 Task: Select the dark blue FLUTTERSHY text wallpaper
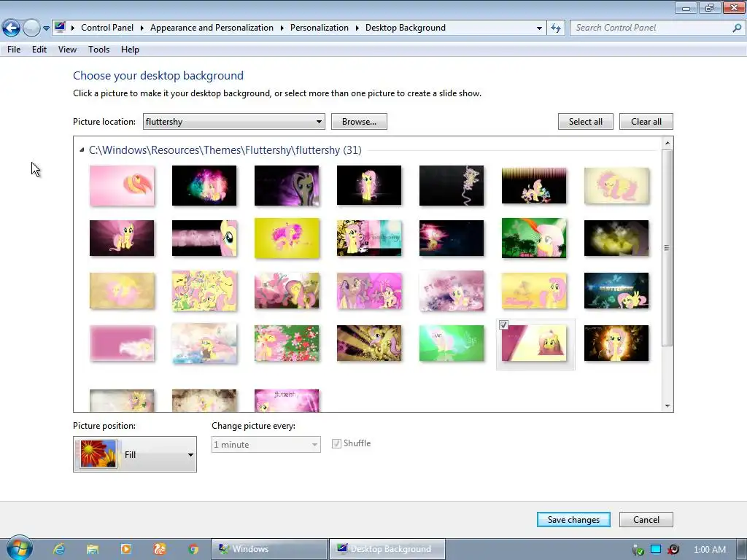(x=616, y=291)
